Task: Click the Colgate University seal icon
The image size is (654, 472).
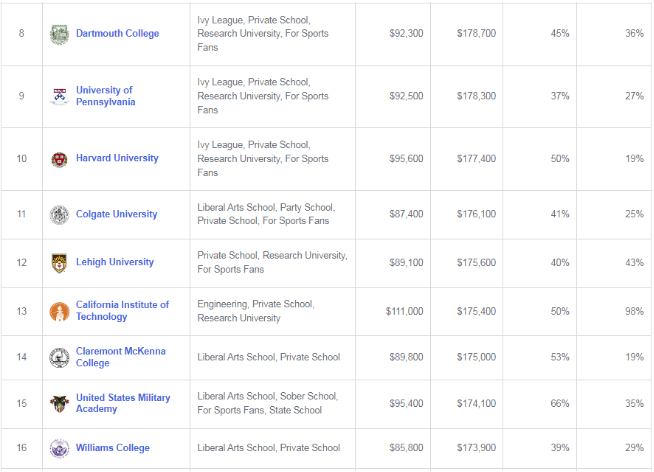Action: pos(59,215)
